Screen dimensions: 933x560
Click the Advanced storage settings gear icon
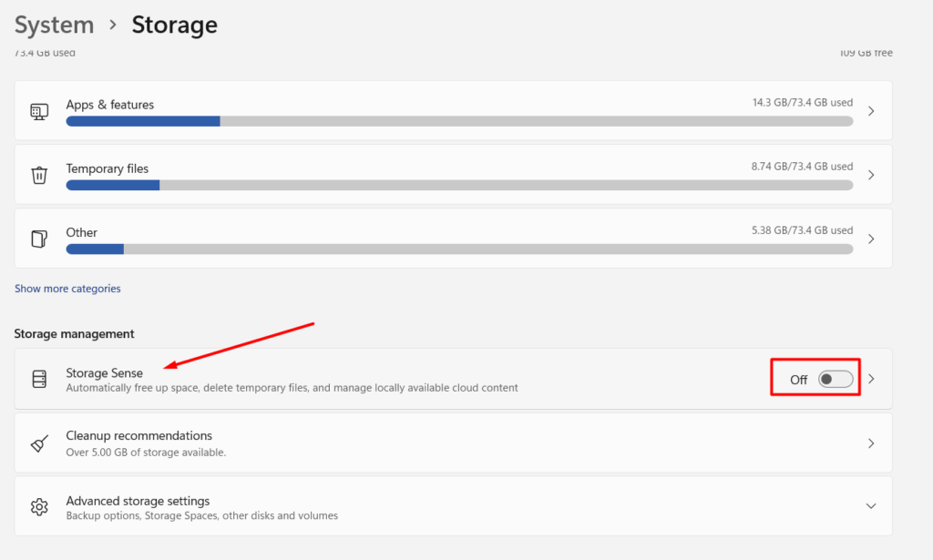click(x=38, y=505)
